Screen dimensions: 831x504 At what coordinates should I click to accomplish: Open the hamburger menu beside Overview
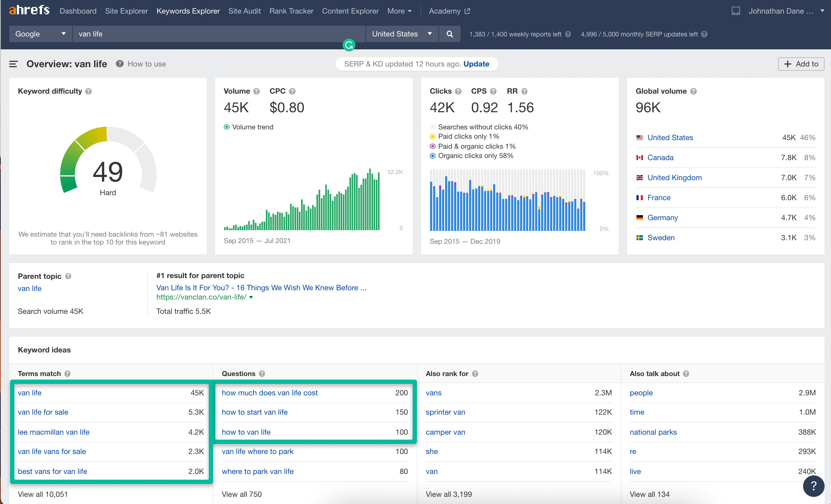[x=13, y=64]
